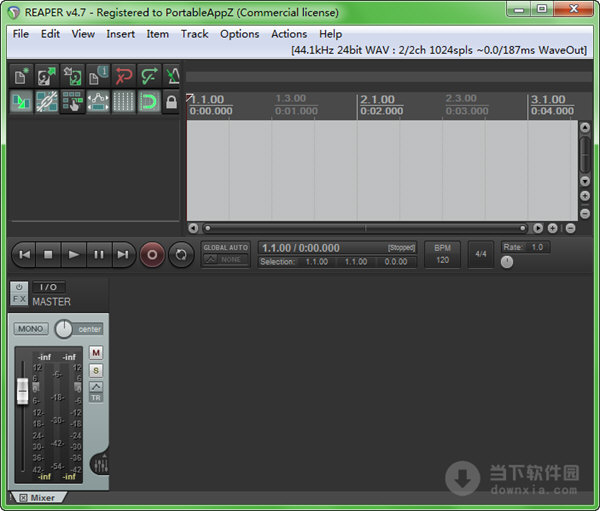Toggle ripple editing toolbar icon

point(72,102)
